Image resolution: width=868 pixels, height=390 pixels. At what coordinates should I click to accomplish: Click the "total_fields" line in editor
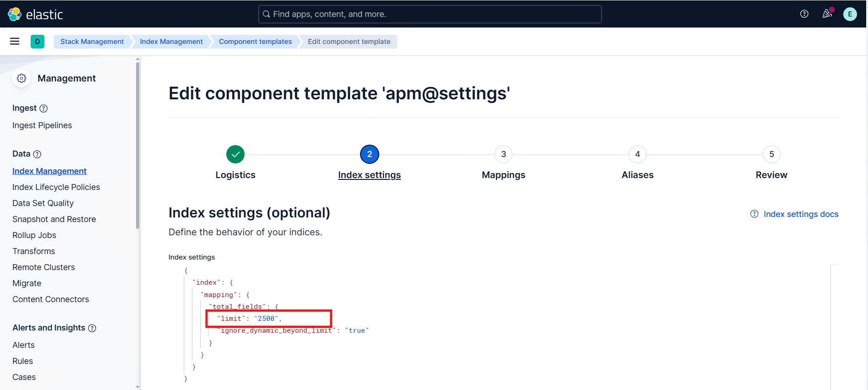244,307
